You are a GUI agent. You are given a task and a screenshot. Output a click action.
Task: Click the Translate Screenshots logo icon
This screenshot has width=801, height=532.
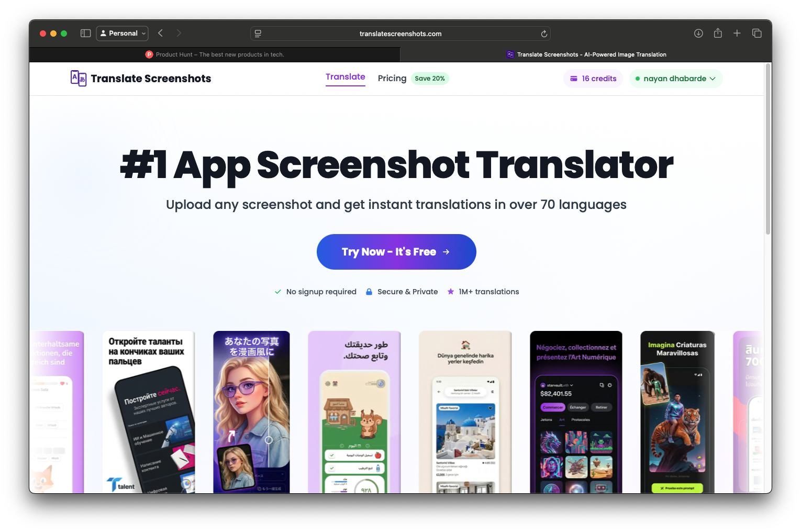[x=77, y=78]
